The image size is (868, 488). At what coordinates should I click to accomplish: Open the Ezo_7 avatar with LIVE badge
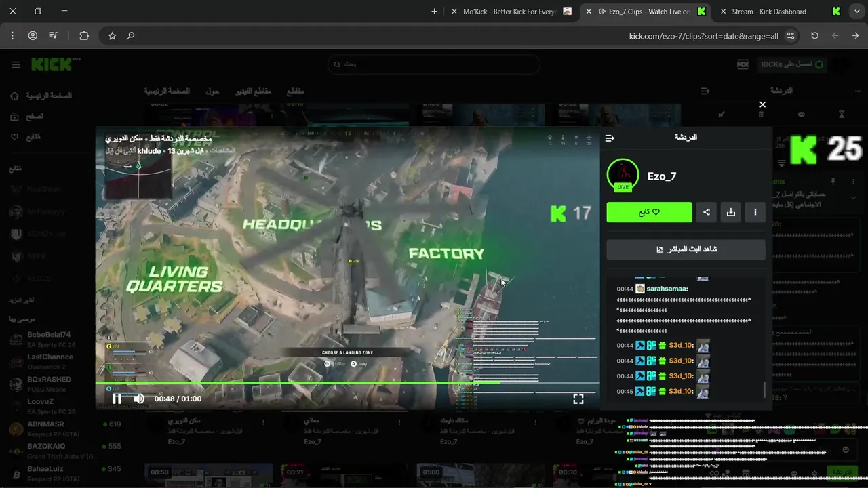[623, 176]
